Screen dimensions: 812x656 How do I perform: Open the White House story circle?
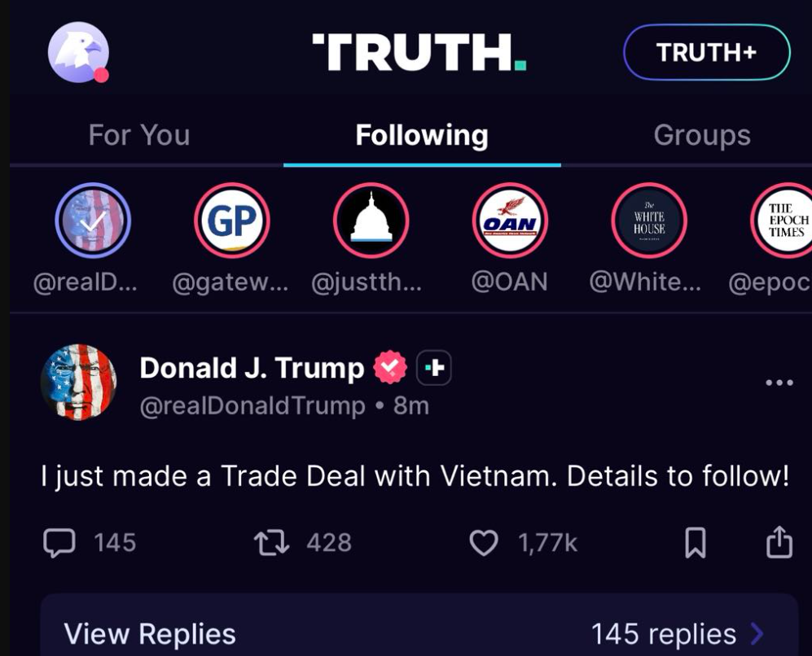click(649, 221)
